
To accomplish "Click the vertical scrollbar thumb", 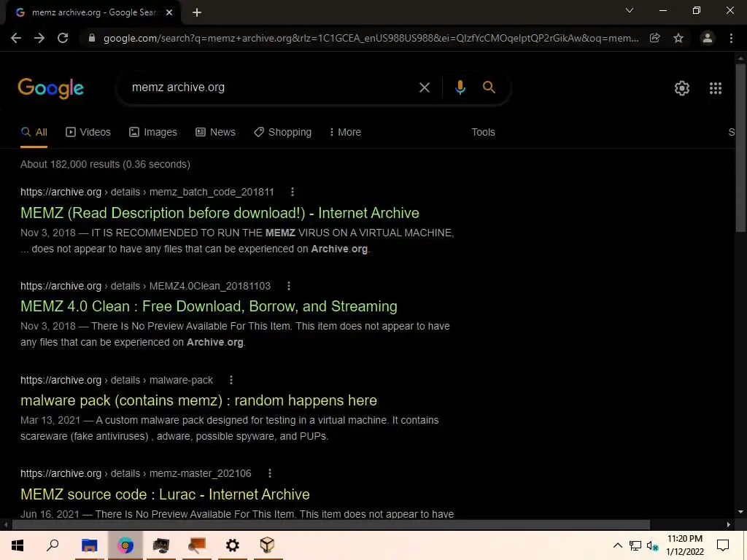I will click(x=740, y=147).
